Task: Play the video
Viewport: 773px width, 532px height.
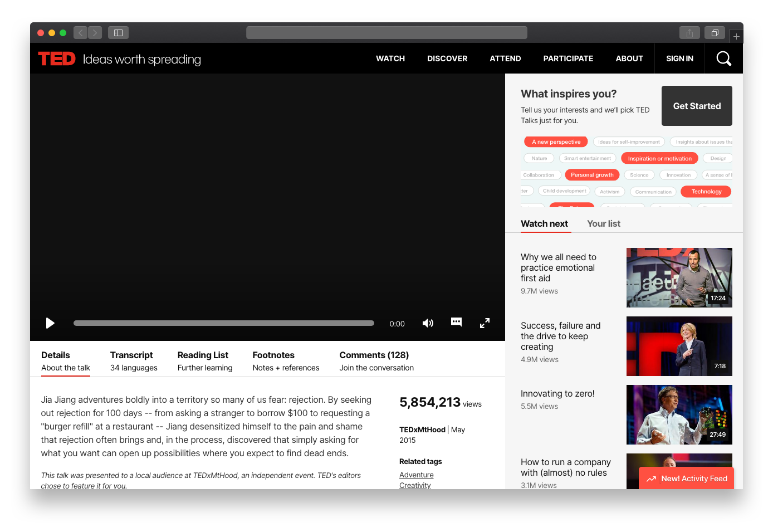Action: click(x=50, y=323)
